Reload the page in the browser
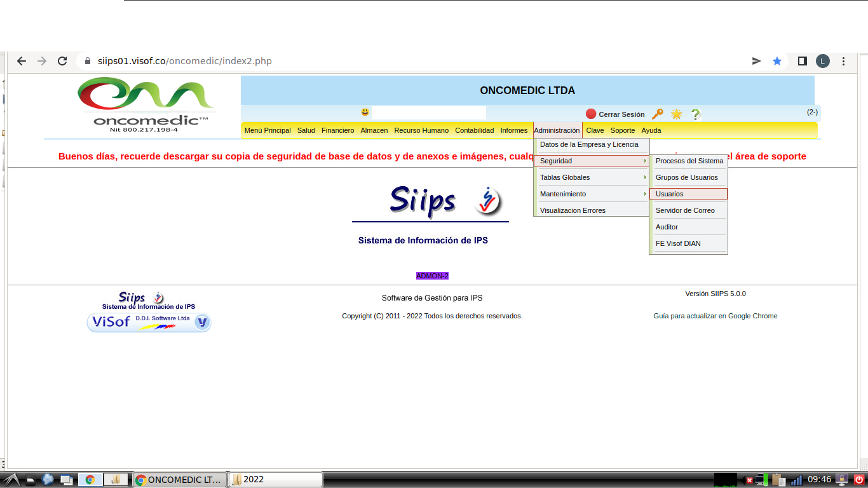 [x=62, y=61]
